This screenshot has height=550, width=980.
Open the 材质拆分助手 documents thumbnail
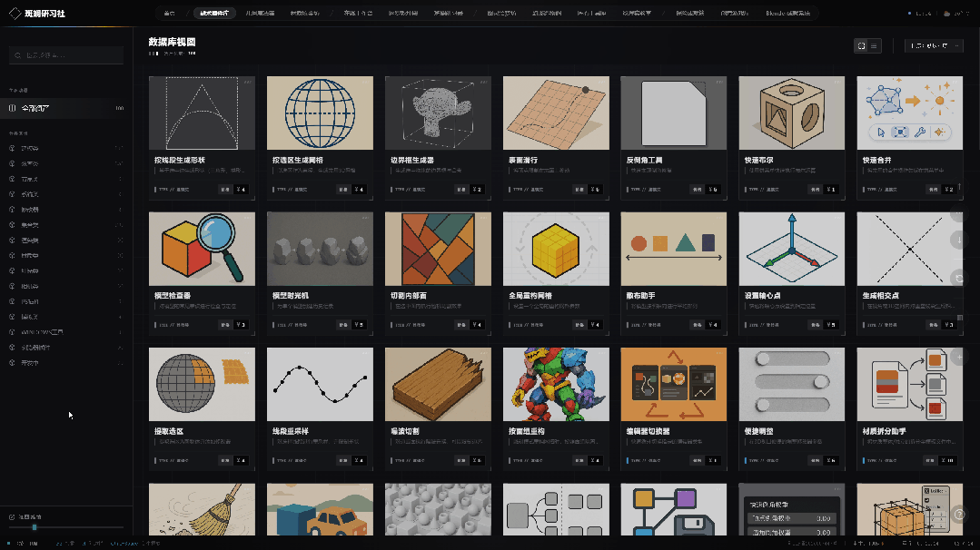tap(910, 384)
